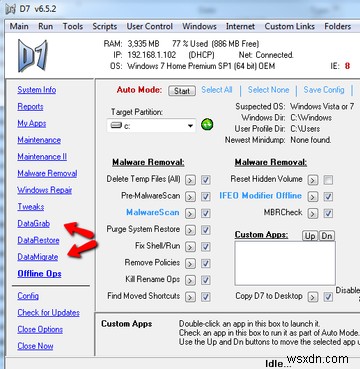Run Purge System Restore arrow button
The width and height of the screenshot is (360, 369).
(x=190, y=230)
